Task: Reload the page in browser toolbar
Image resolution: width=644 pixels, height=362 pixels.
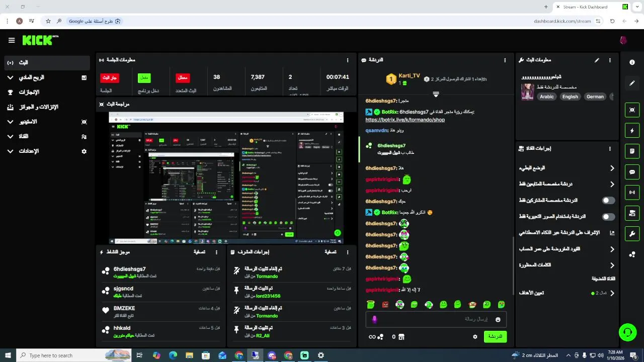Action: 612,21
